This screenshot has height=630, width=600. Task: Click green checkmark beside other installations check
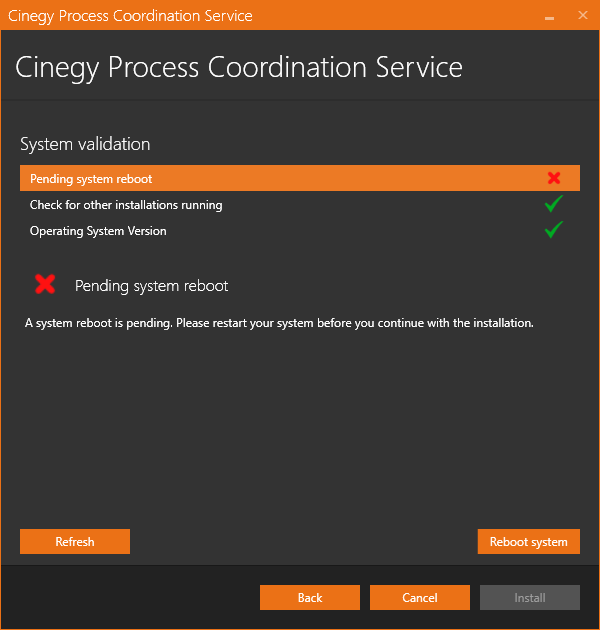point(554,204)
